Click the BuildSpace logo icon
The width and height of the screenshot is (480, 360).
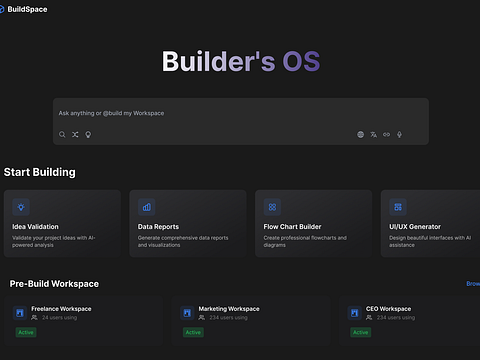pos(1,9)
